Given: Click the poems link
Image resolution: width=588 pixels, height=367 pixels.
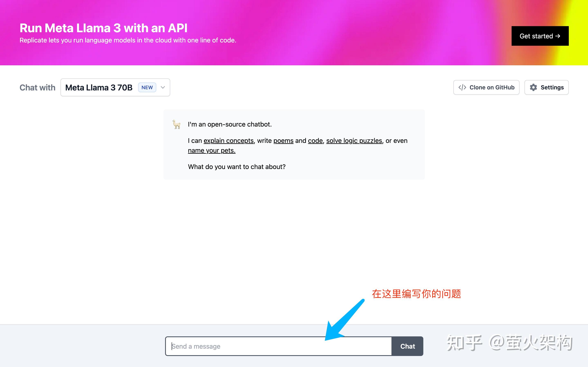Looking at the screenshot, I should (283, 141).
